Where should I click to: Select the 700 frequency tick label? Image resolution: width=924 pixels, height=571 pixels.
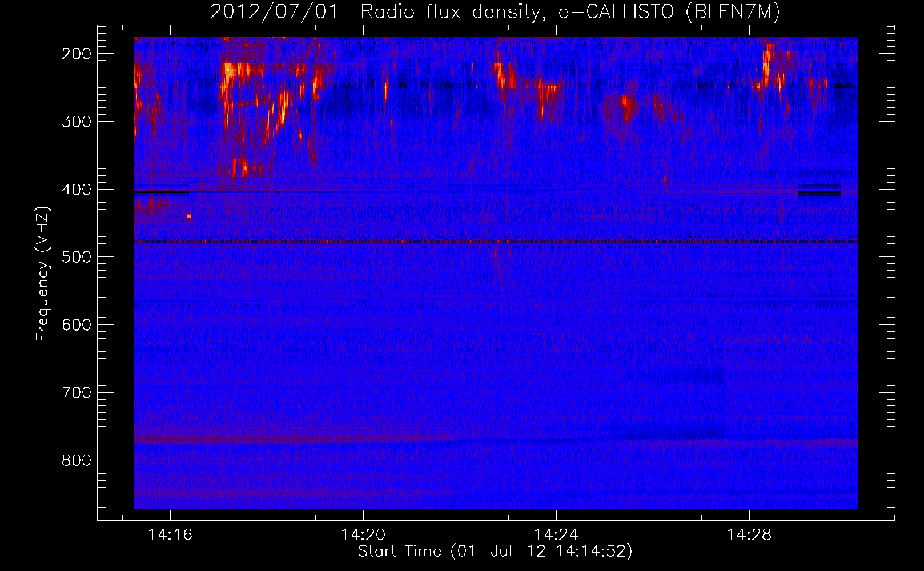point(76,393)
